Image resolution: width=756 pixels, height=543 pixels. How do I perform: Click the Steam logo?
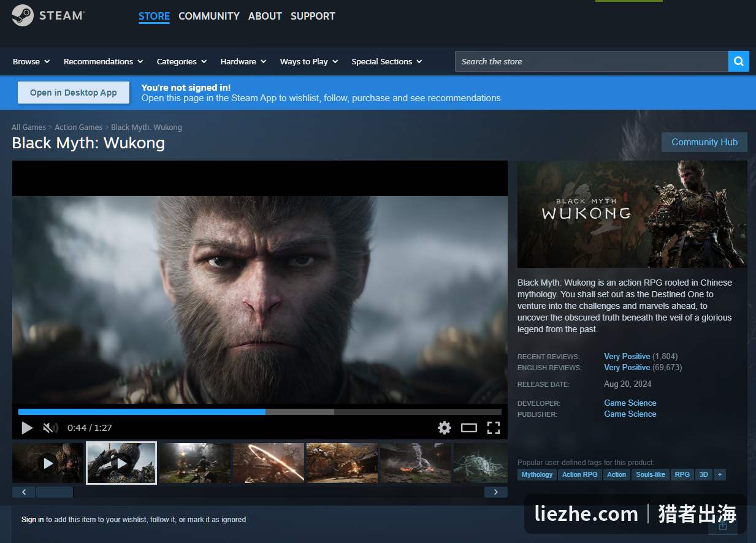click(x=48, y=15)
